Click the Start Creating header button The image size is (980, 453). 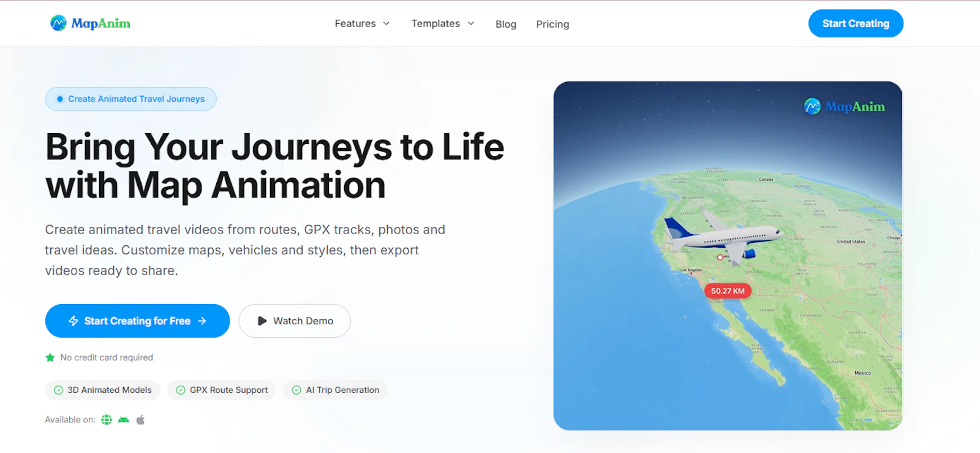pyautogui.click(x=856, y=23)
